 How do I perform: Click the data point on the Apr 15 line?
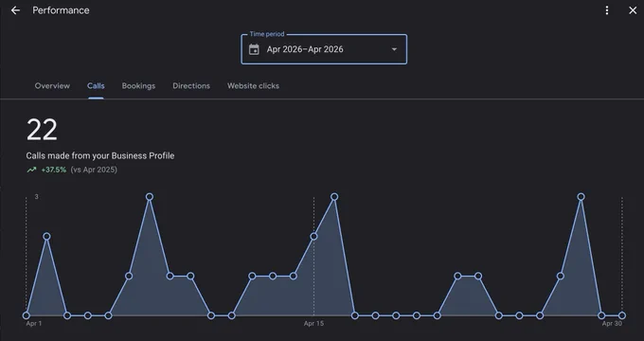(x=313, y=236)
